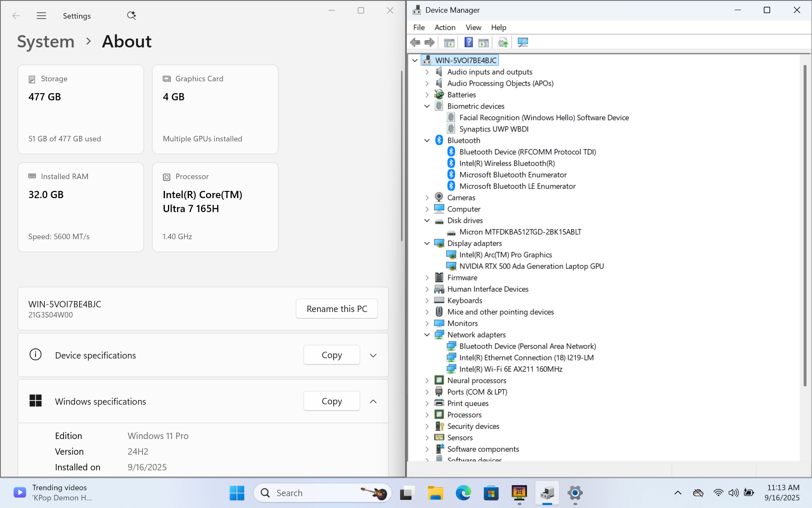Click Settings gear icon on the taskbar
Screen dimensions: 812x508
click(x=575, y=493)
